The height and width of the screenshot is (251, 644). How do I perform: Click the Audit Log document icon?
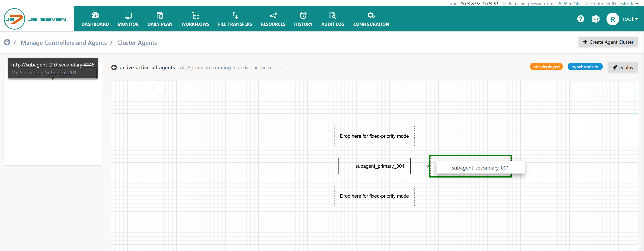tap(332, 15)
